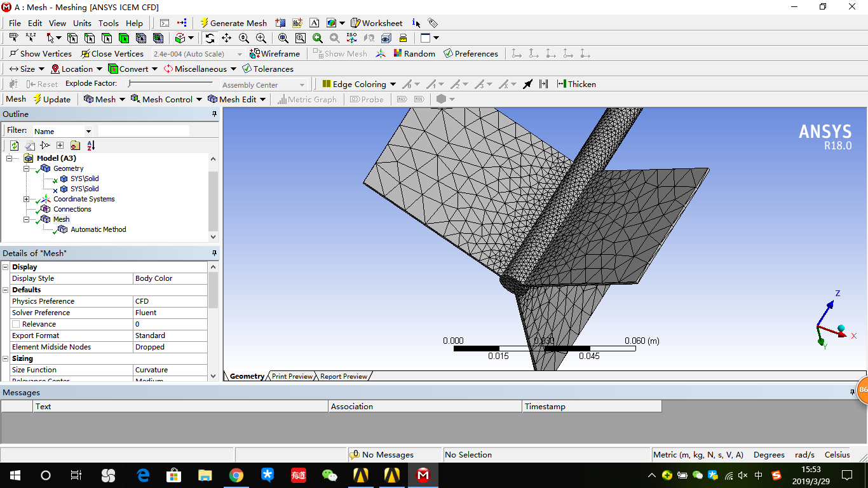The image size is (868, 488).
Task: Toggle Show Vertices option
Action: click(40, 53)
